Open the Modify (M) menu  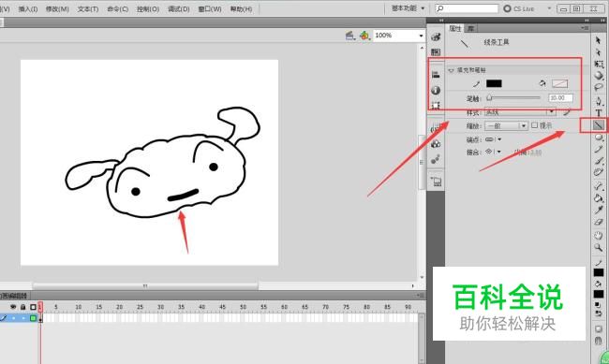[57, 8]
